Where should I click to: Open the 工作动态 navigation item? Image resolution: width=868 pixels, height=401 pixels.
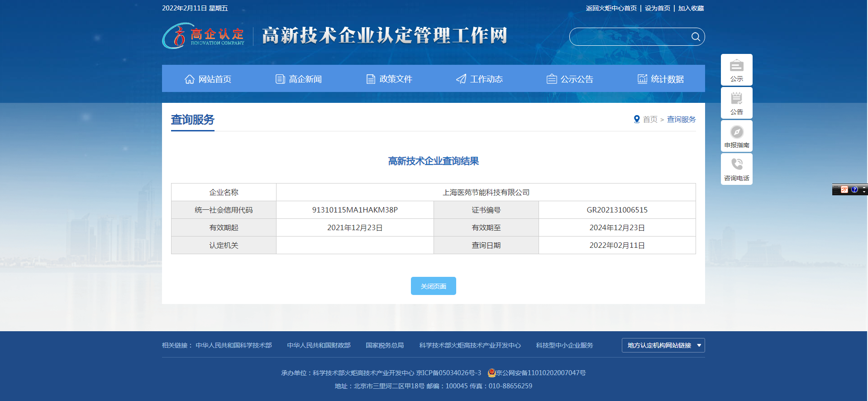pos(479,79)
